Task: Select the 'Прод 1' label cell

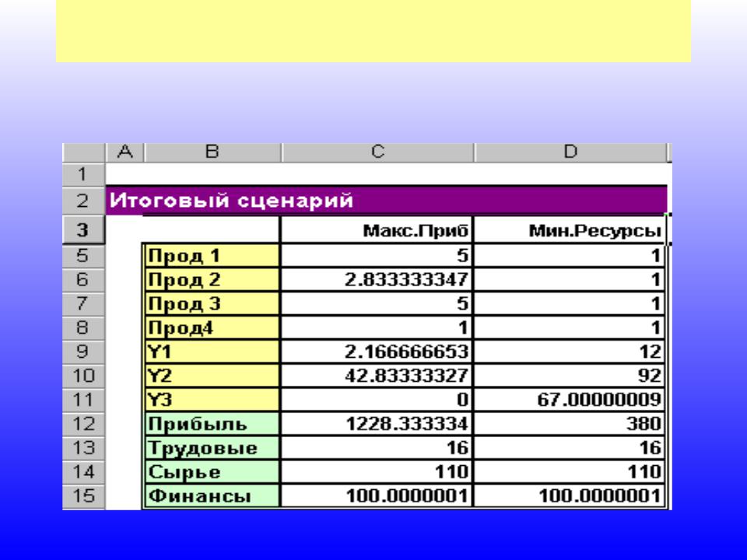Action: click(x=212, y=256)
